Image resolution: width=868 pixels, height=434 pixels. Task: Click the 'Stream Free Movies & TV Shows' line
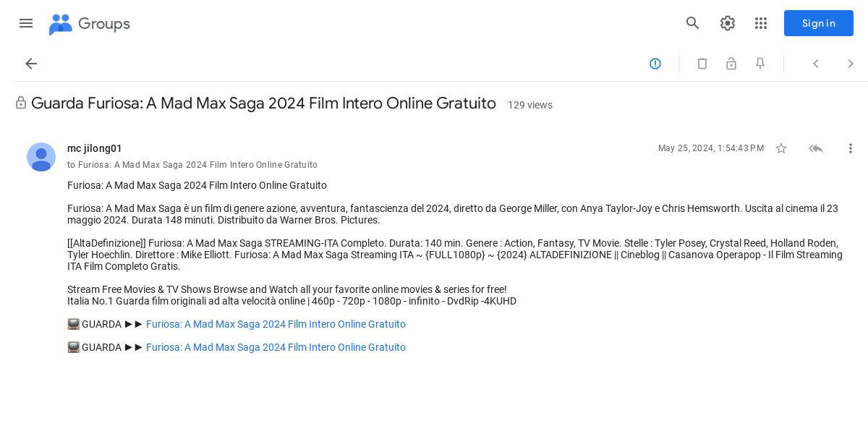[x=287, y=289]
